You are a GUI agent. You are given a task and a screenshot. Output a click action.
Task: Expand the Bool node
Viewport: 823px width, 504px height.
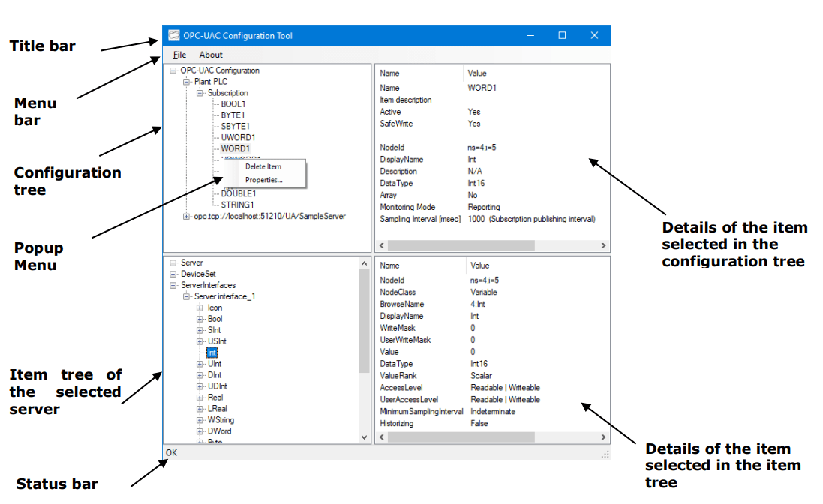tap(200, 319)
